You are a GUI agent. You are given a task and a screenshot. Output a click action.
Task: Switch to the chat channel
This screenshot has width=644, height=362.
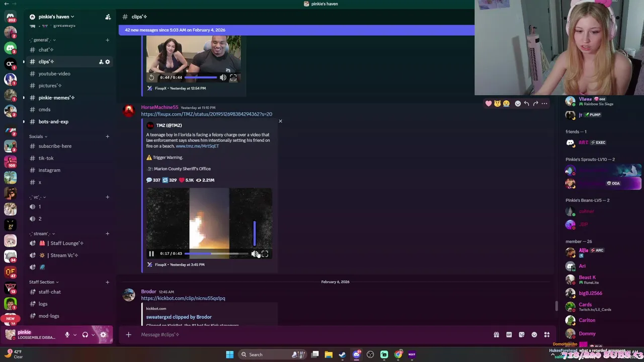click(70, 50)
